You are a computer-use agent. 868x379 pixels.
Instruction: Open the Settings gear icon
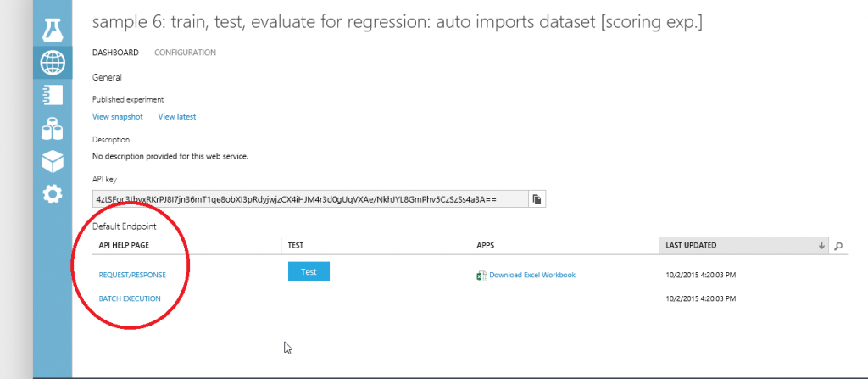click(53, 194)
